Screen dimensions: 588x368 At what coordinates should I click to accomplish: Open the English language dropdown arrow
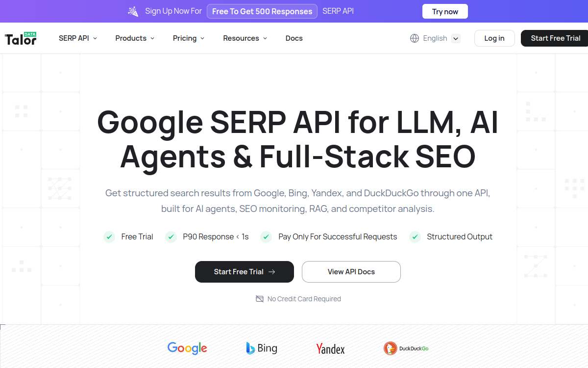coord(456,38)
